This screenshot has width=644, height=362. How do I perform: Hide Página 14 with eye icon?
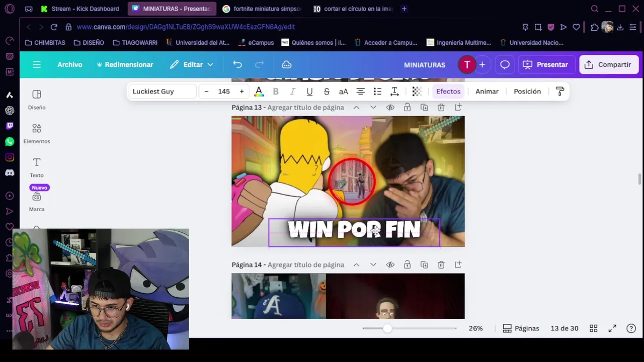[390, 265]
